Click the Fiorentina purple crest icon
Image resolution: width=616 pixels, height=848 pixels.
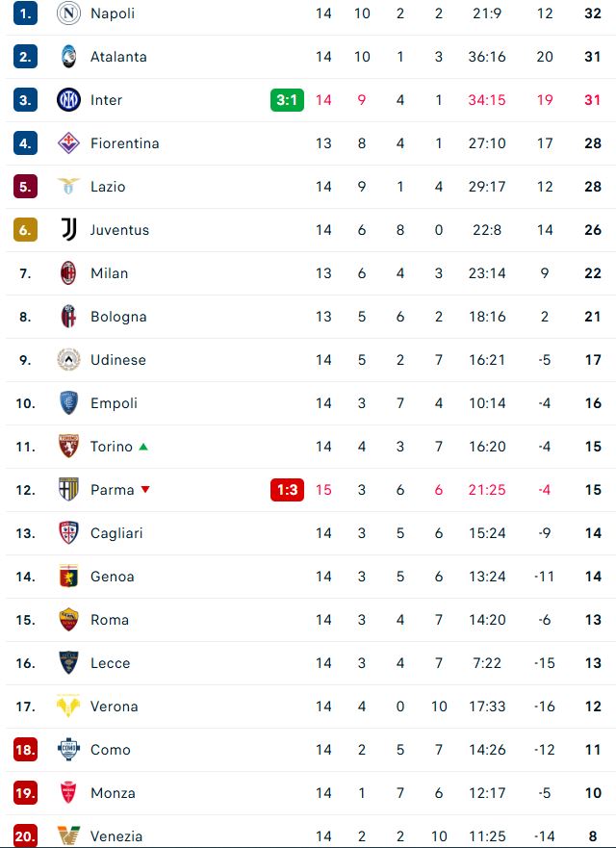(x=68, y=143)
